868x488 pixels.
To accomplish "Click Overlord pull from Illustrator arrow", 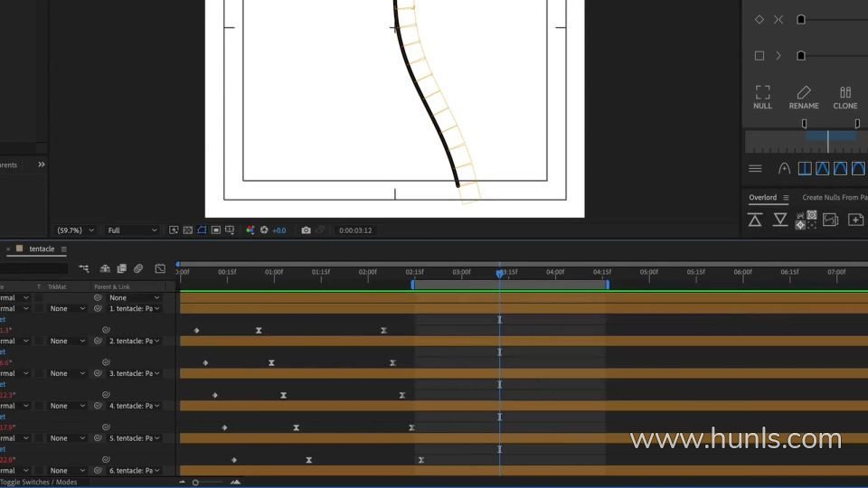I will tap(780, 220).
